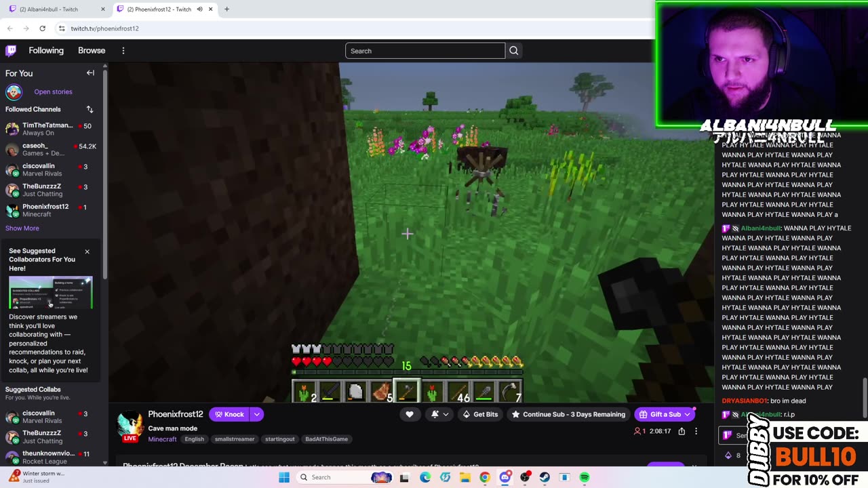Open caseoh_ followed channel
Screen dimensions: 868x488
coord(51,149)
